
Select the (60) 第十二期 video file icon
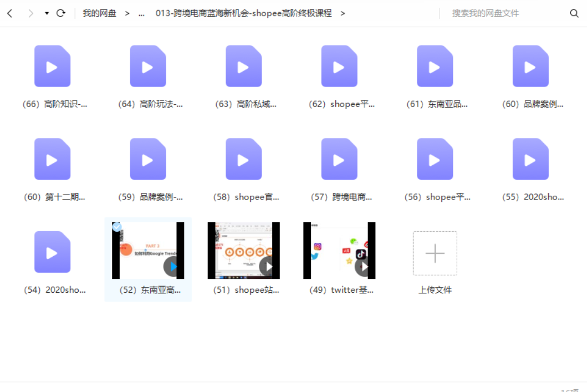coord(53,159)
